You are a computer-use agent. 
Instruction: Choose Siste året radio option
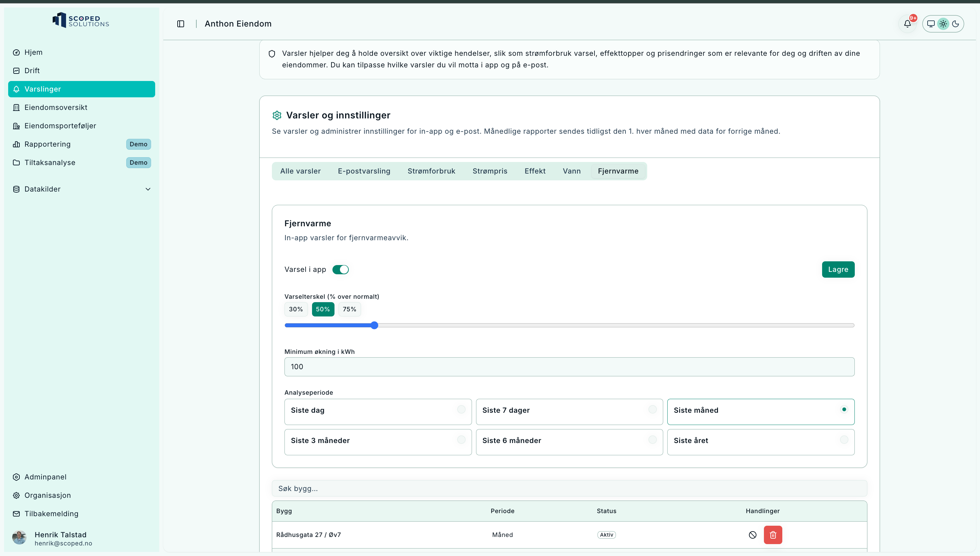(760, 441)
